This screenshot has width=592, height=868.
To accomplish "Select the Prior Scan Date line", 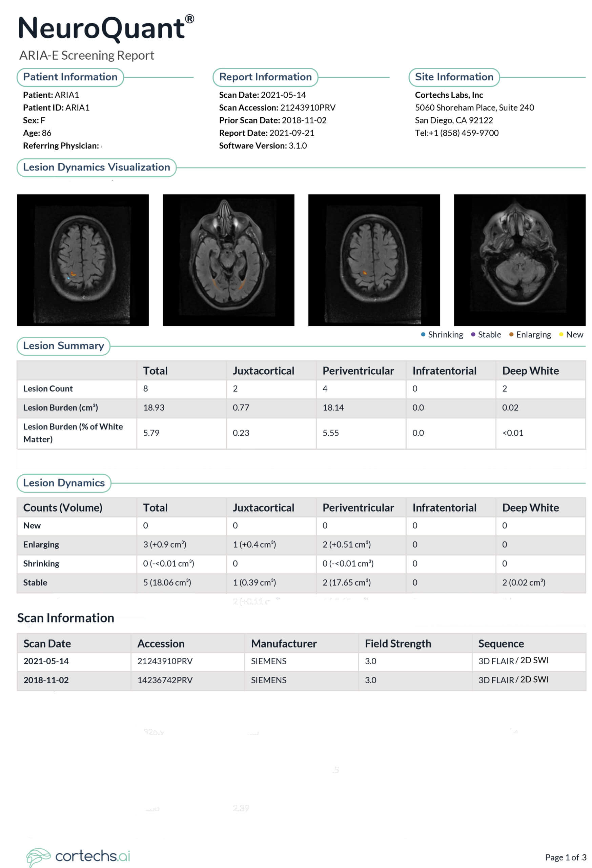I will (273, 120).
